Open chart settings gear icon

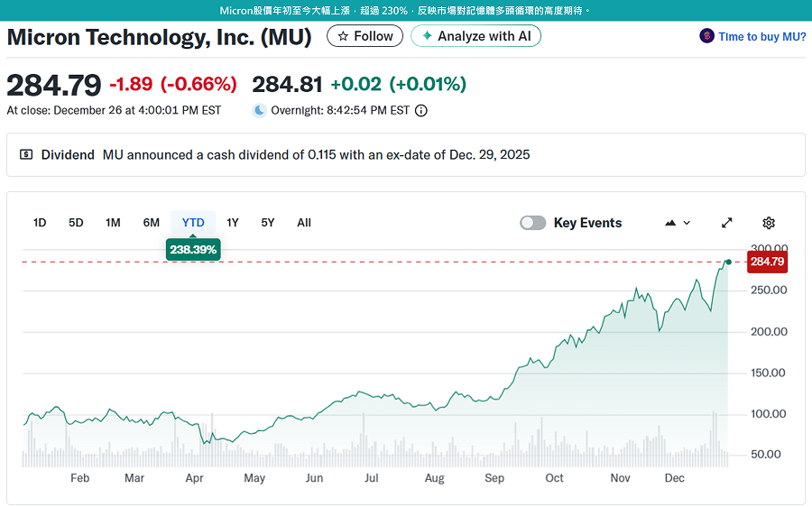point(769,223)
